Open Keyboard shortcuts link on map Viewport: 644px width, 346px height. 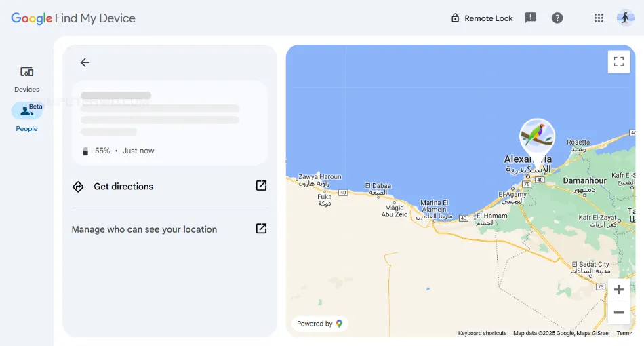(482, 333)
